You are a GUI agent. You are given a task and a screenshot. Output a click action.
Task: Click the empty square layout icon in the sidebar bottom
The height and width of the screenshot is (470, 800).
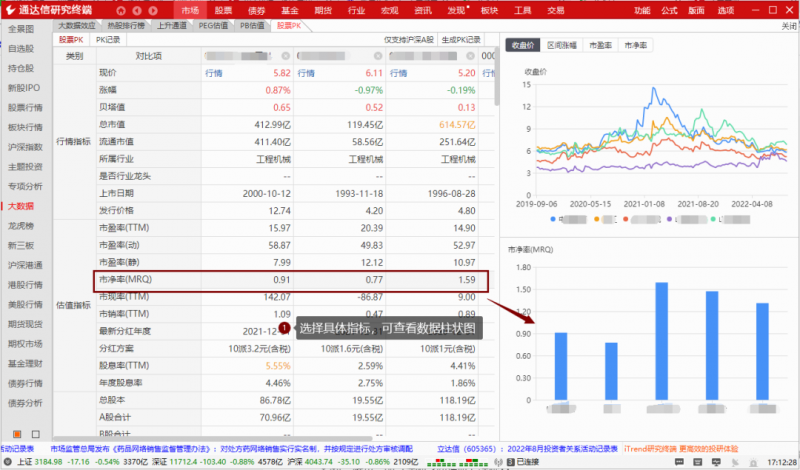36,434
